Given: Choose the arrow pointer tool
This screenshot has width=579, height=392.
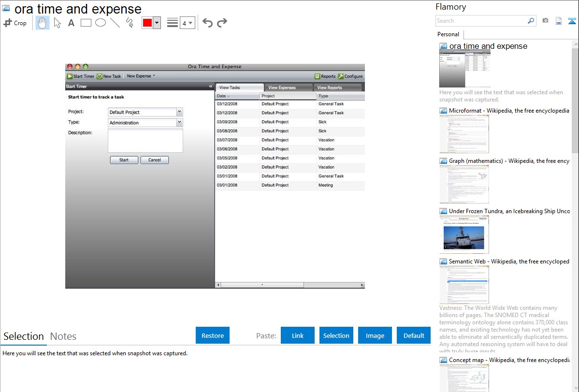Looking at the screenshot, I should [x=57, y=23].
